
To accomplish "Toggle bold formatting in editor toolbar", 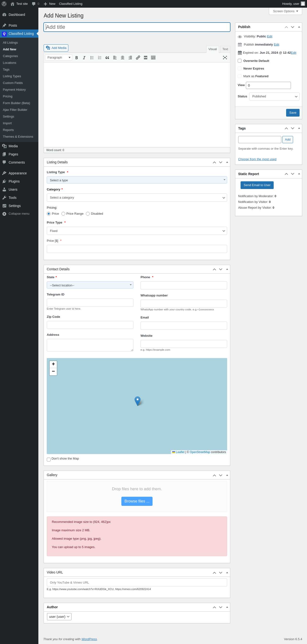I will point(77,58).
